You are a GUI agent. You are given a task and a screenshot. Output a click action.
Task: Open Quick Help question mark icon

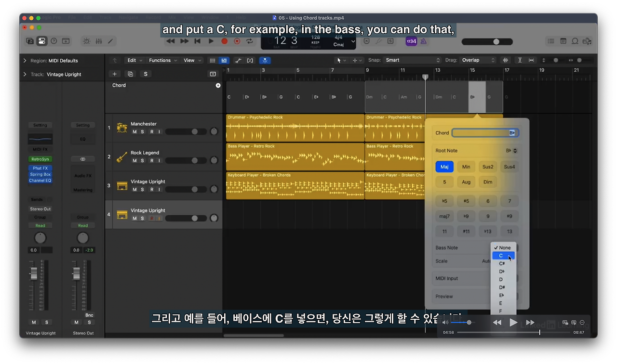tap(54, 41)
